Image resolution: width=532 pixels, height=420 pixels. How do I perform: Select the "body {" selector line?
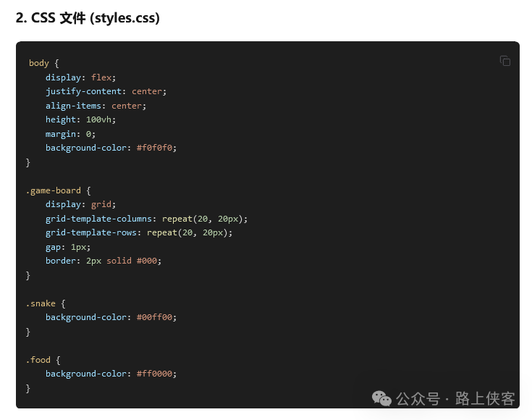(x=43, y=63)
